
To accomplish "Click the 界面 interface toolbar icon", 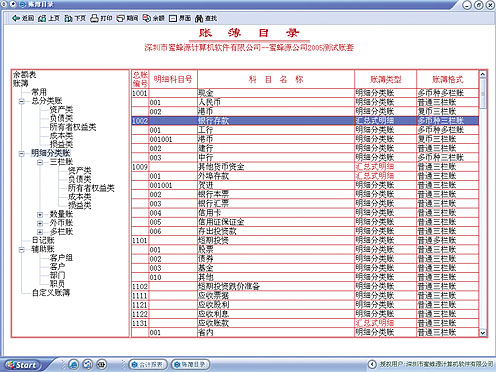I will click(x=173, y=18).
